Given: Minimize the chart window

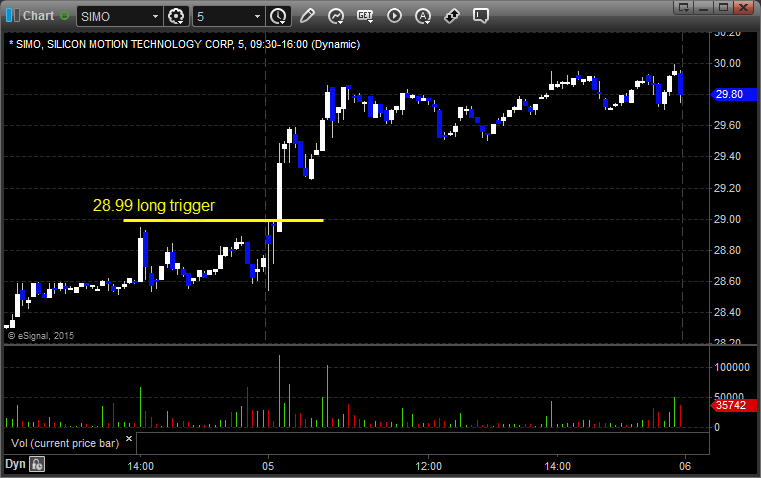Looking at the screenshot, I should pos(704,7).
